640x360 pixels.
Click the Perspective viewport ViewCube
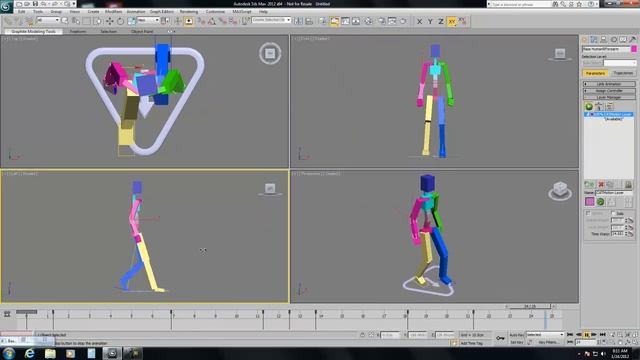pyautogui.click(x=560, y=190)
